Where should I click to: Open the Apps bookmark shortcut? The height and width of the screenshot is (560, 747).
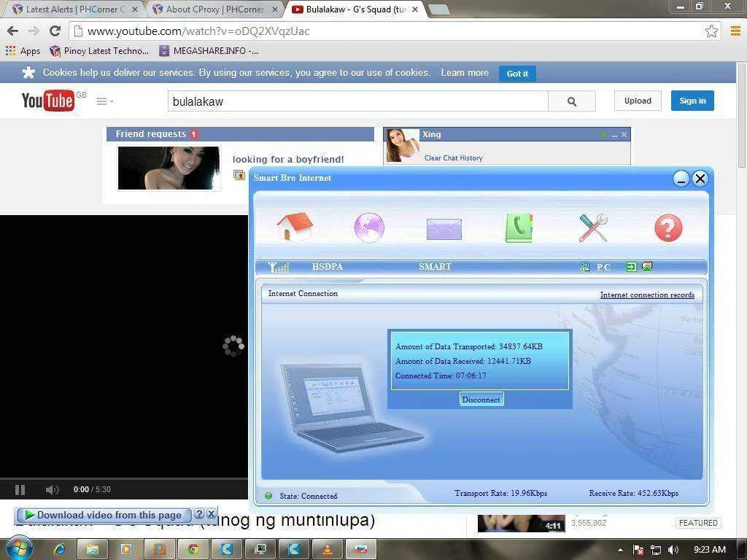[x=23, y=50]
